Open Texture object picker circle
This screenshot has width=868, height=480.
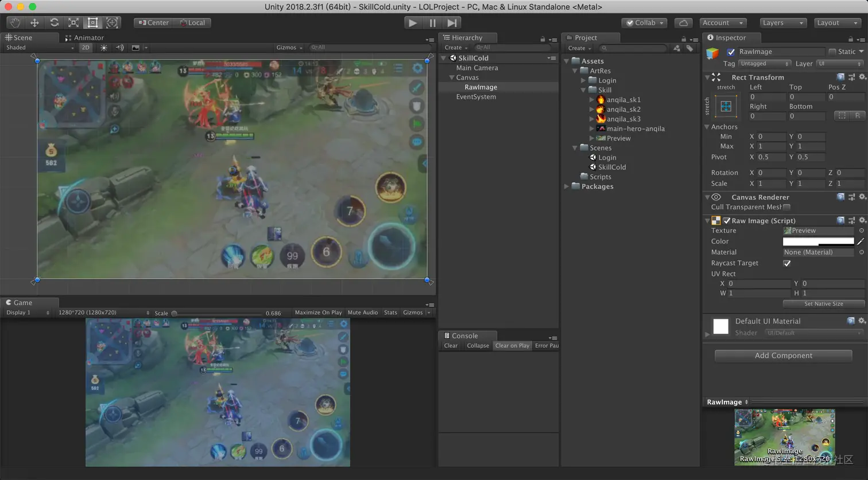pyautogui.click(x=861, y=231)
